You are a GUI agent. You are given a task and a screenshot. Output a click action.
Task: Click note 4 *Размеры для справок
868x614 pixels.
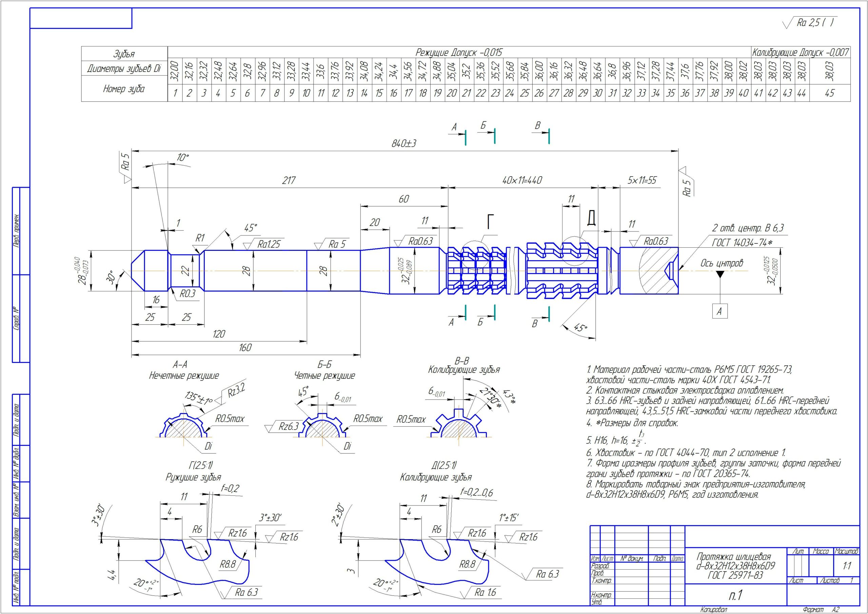632,423
